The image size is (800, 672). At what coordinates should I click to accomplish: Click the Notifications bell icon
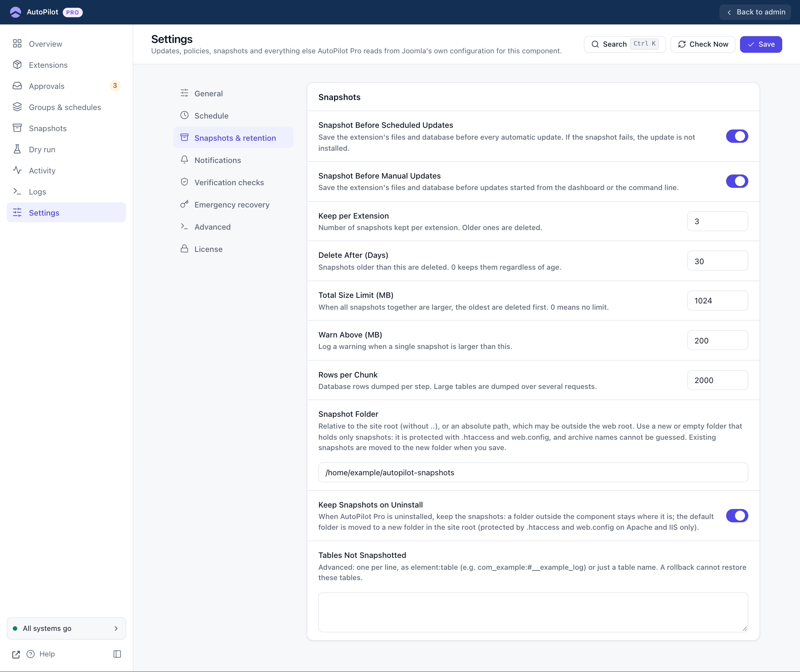184,160
